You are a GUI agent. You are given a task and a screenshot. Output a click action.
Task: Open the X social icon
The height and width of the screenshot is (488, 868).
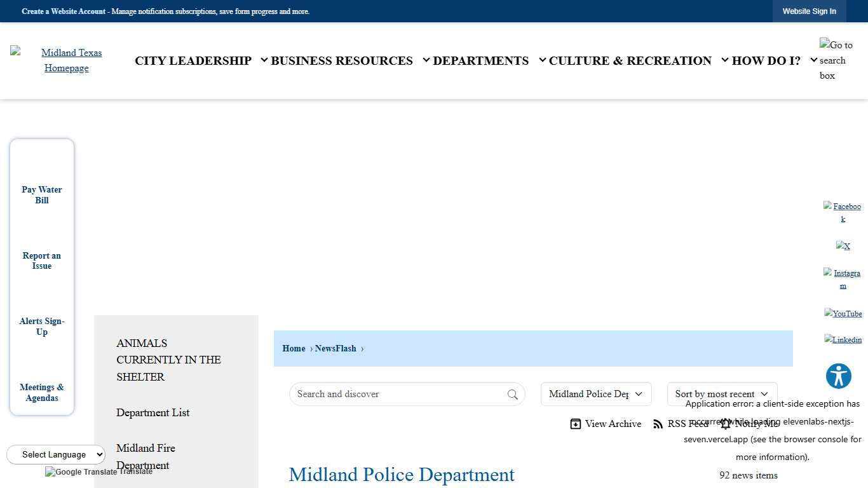843,246
